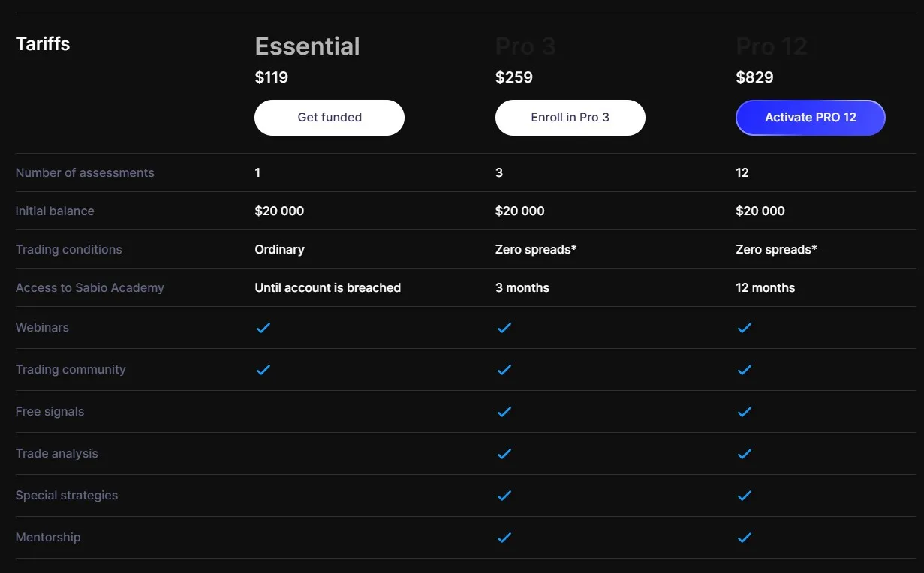Click the Get funded button
924x573 pixels.
click(330, 118)
